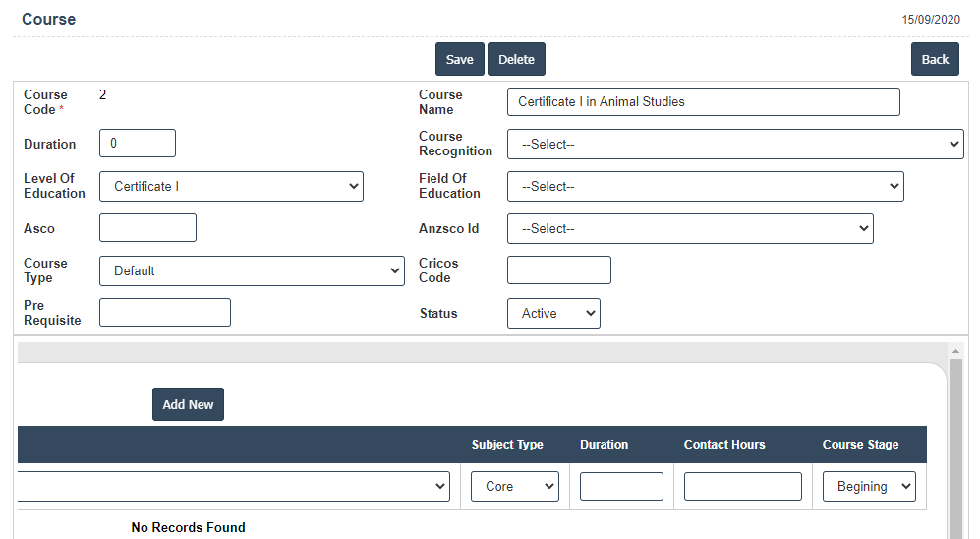980x539 pixels.
Task: Click the vertical scrollbar of subject panel
Action: (x=954, y=443)
